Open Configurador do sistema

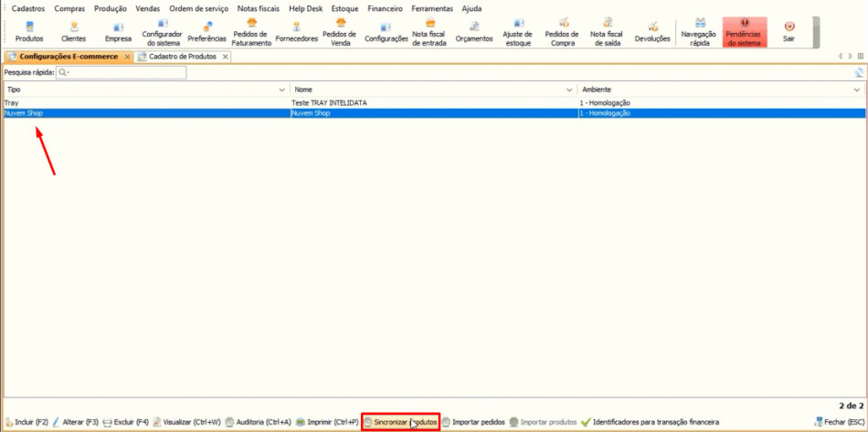click(x=163, y=32)
